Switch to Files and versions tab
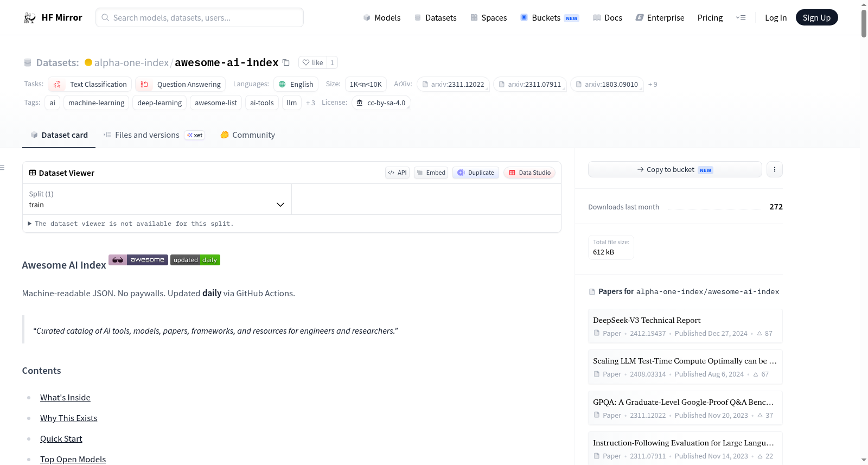 pyautogui.click(x=154, y=135)
